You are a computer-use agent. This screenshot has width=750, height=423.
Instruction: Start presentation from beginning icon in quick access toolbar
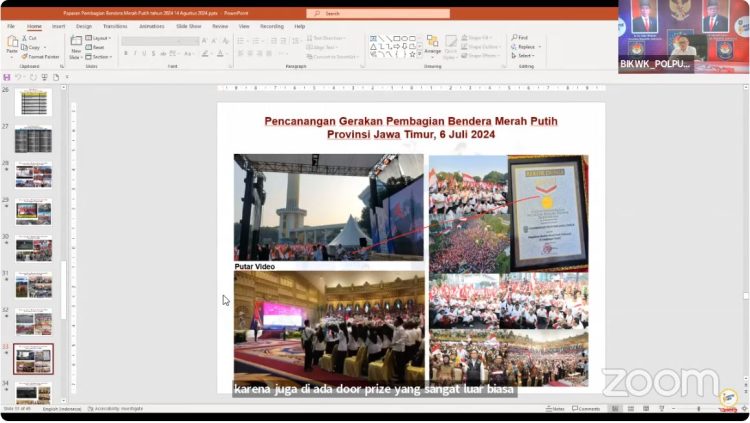(44, 77)
